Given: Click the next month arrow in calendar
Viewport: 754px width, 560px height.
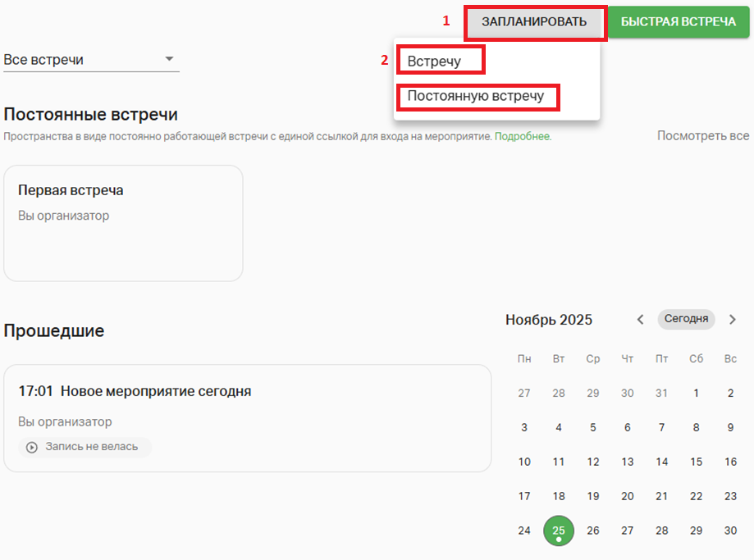Looking at the screenshot, I should click(x=733, y=320).
